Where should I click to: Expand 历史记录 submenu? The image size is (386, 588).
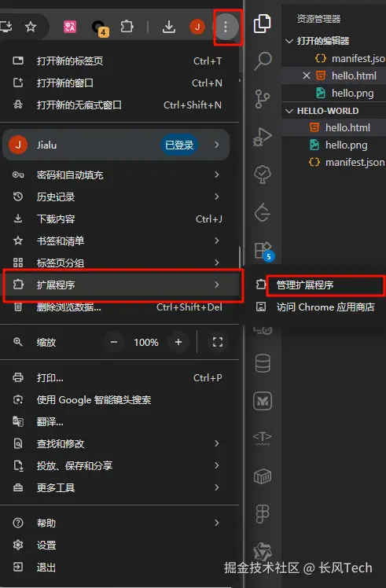pos(119,197)
